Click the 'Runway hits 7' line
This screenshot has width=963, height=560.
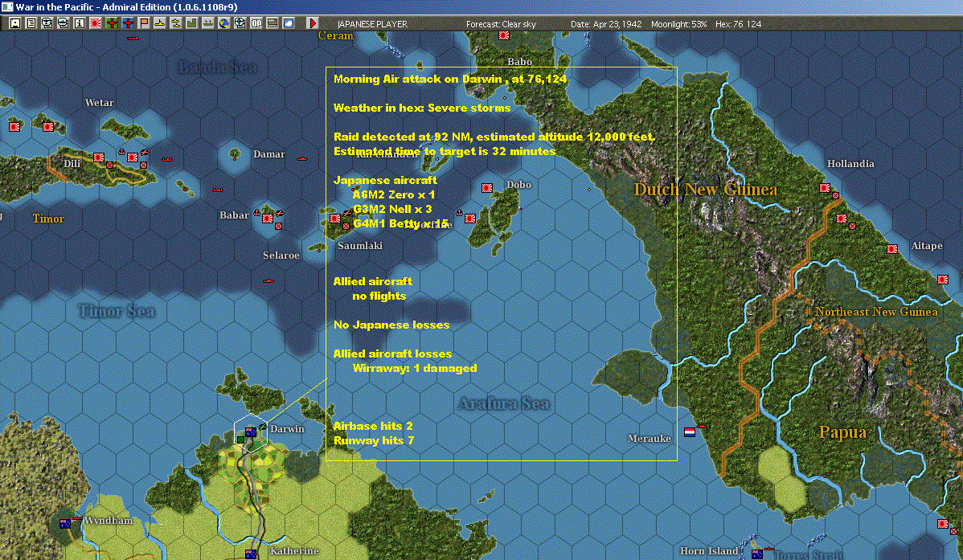pyautogui.click(x=374, y=440)
